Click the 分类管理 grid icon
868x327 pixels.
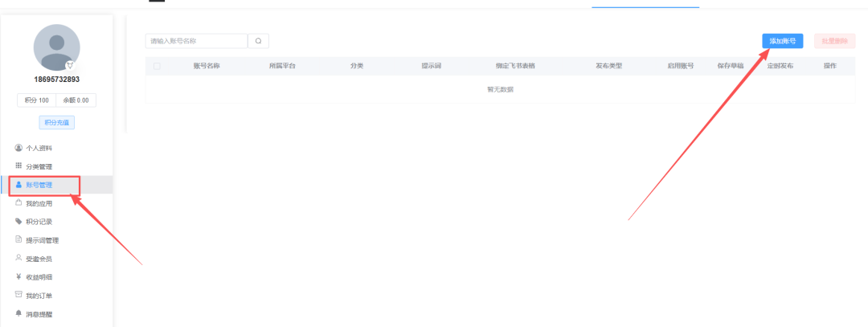(18, 166)
